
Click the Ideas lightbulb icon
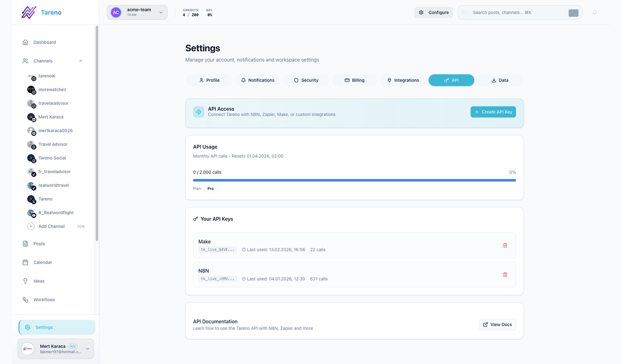25,281
